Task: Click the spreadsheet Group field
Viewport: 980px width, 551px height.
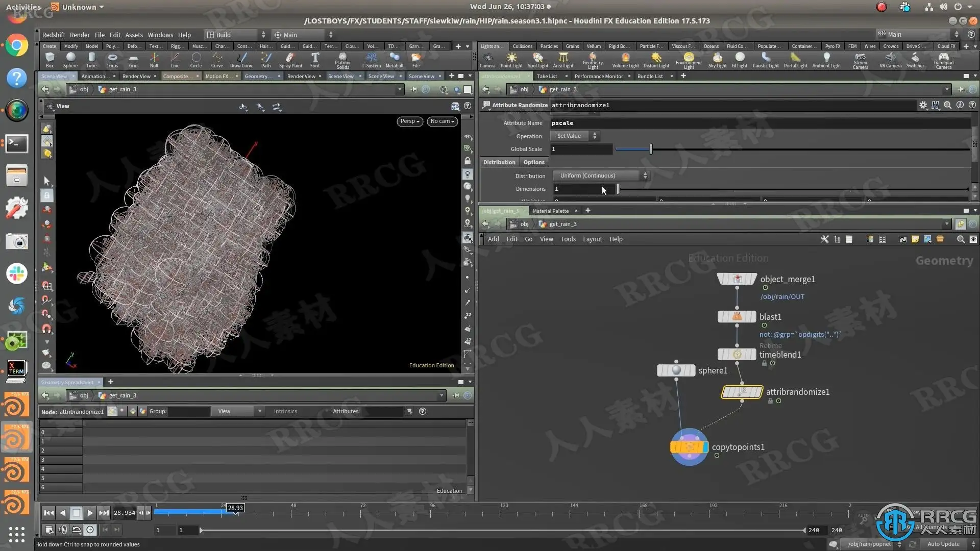Action: pyautogui.click(x=189, y=411)
